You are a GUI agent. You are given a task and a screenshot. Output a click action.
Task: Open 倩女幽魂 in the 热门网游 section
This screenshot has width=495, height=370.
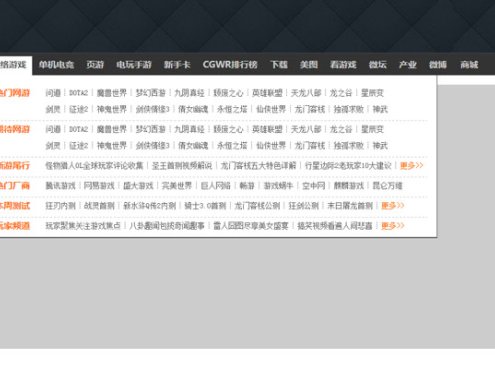pyautogui.click(x=193, y=109)
